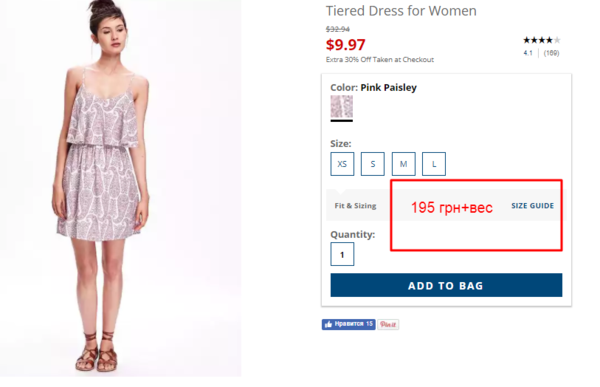Screen dimensions: 600x387
Task: Select the Pink Paisley color swatch
Action: coord(342,106)
